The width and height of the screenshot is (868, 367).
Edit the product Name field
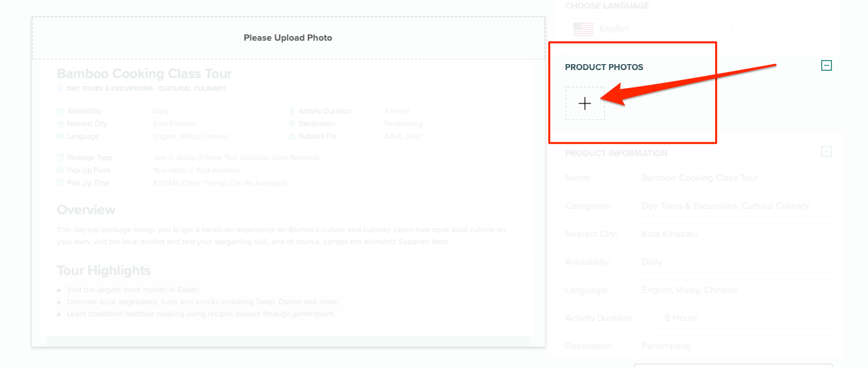click(733, 178)
